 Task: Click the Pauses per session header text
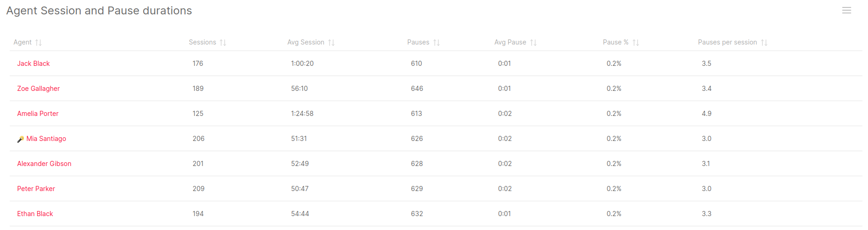727,42
